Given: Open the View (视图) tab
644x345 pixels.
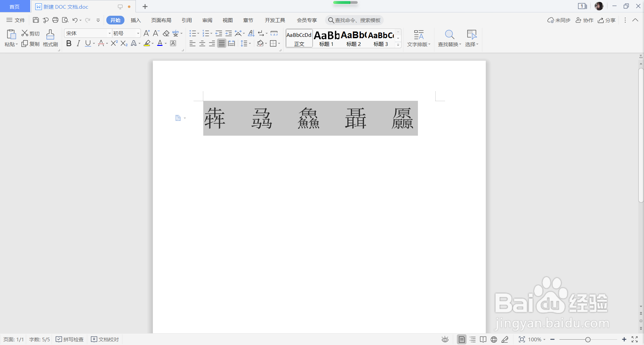Looking at the screenshot, I should pyautogui.click(x=228, y=20).
